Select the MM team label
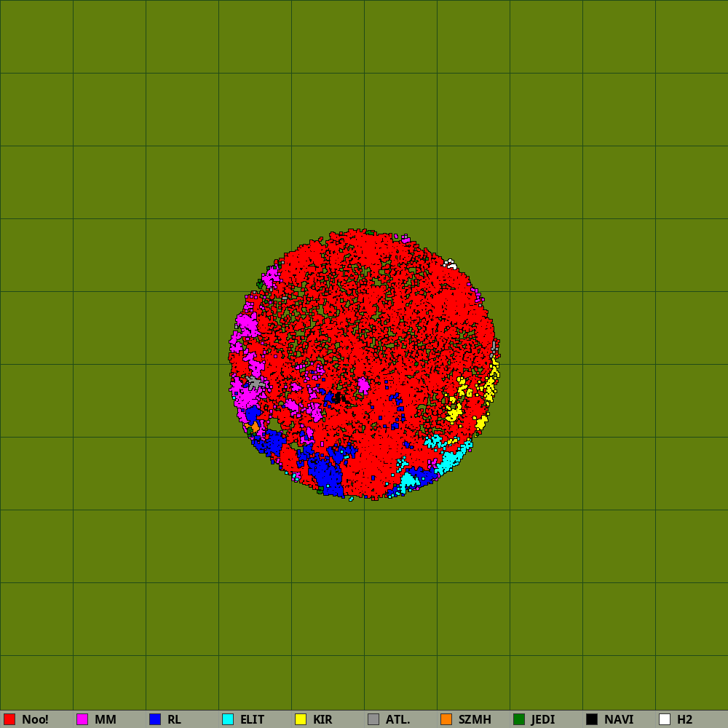Screen dimensions: 728x728 pyautogui.click(x=106, y=719)
